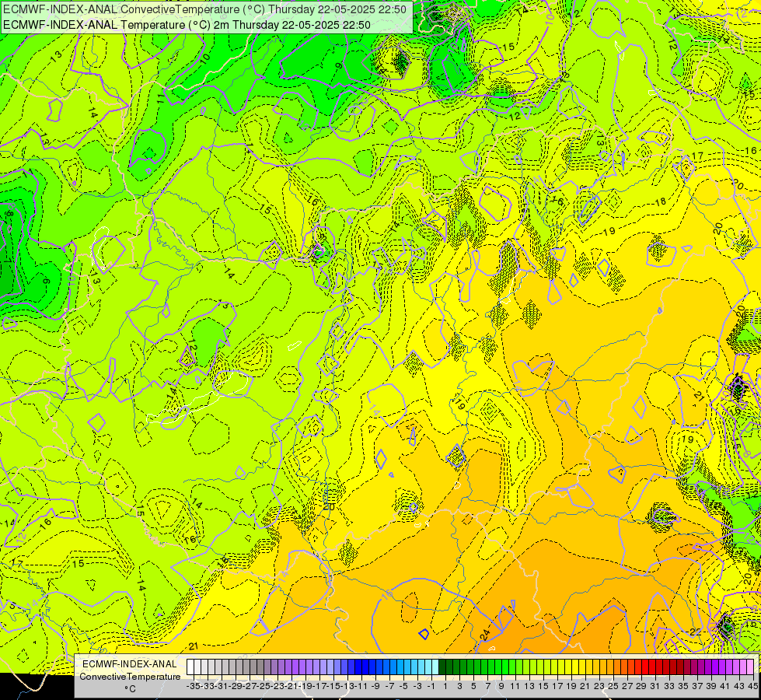Click the 22 contour label on the map
The height and width of the screenshot is (700, 761).
(x=696, y=632)
